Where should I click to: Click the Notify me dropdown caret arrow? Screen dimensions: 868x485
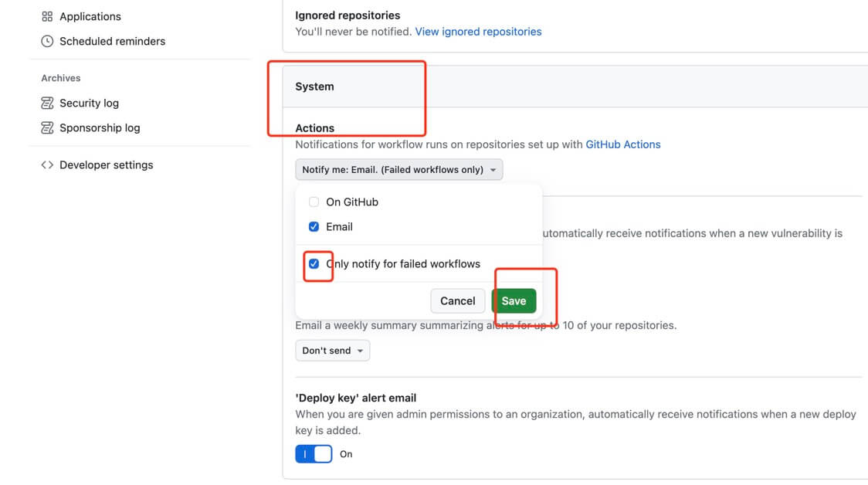pyautogui.click(x=493, y=170)
